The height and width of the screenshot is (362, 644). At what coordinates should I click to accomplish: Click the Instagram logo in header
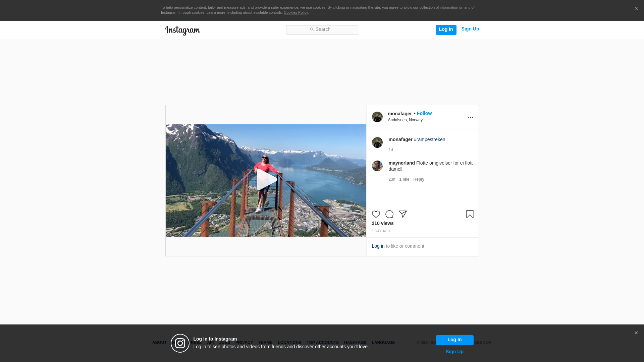pyautogui.click(x=182, y=31)
